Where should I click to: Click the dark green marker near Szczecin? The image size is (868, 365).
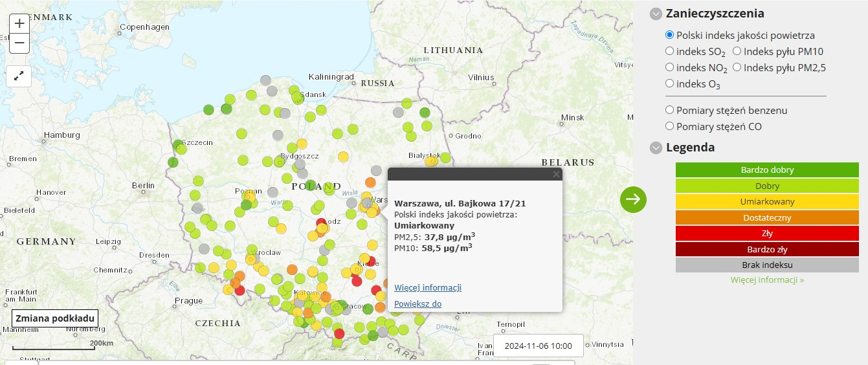[177, 144]
